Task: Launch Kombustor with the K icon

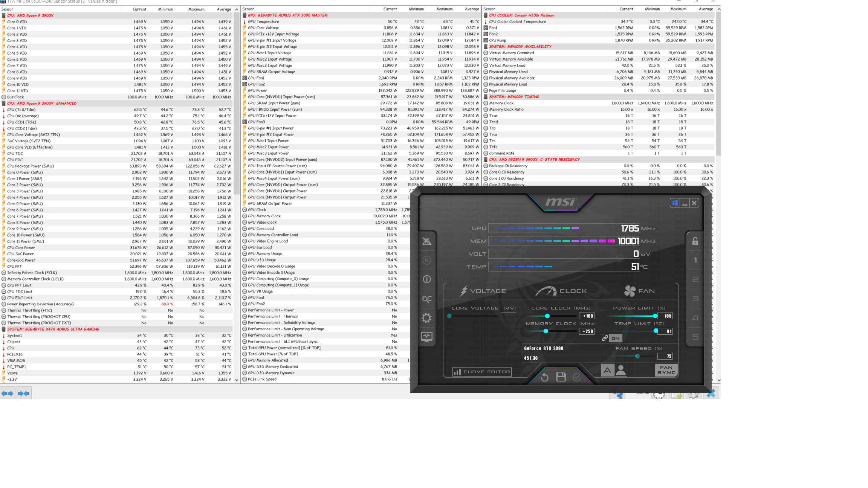Action: (426, 260)
